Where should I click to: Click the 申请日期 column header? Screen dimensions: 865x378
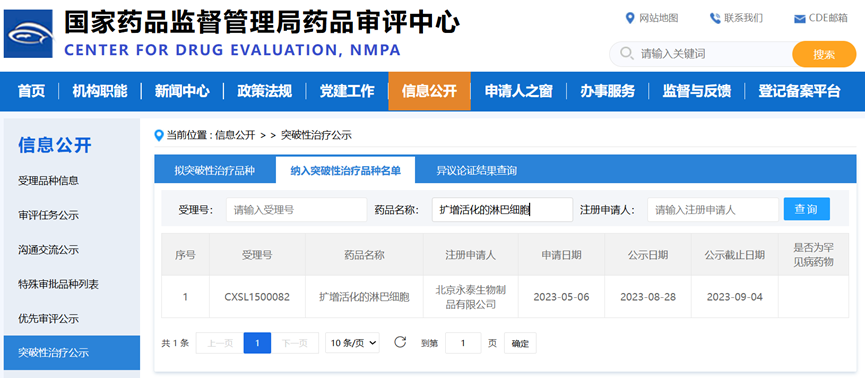(x=561, y=255)
